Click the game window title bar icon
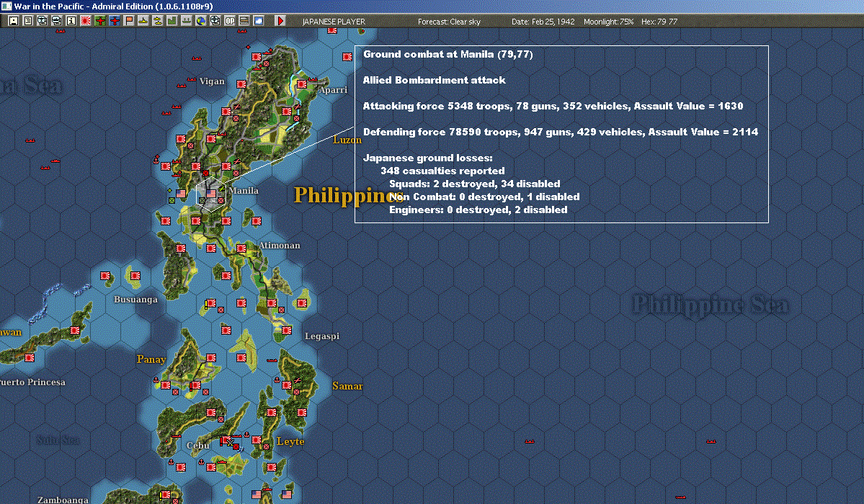Screen dimensions: 864x504 click(x=6, y=6)
